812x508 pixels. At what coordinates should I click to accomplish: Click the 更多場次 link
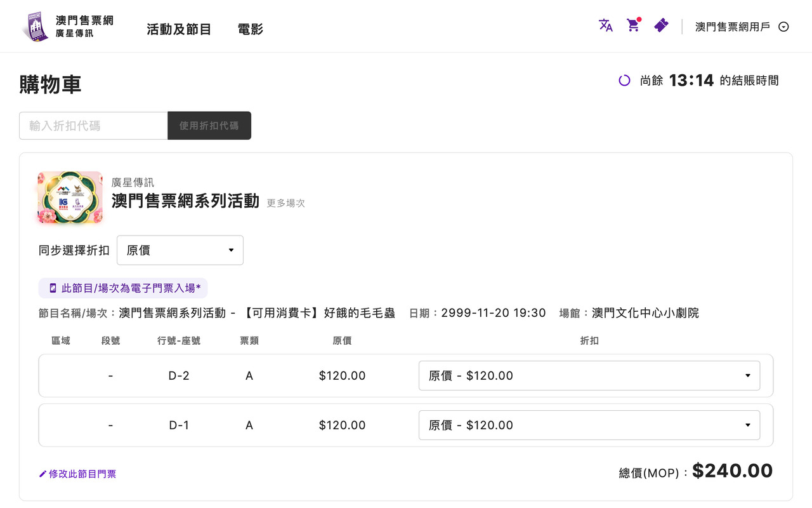[286, 203]
